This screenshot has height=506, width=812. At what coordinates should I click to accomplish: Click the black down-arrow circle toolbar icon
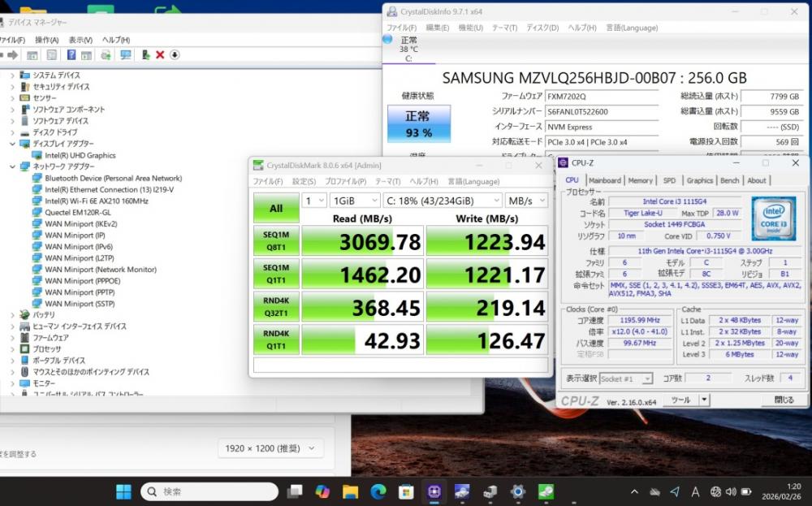(175, 55)
